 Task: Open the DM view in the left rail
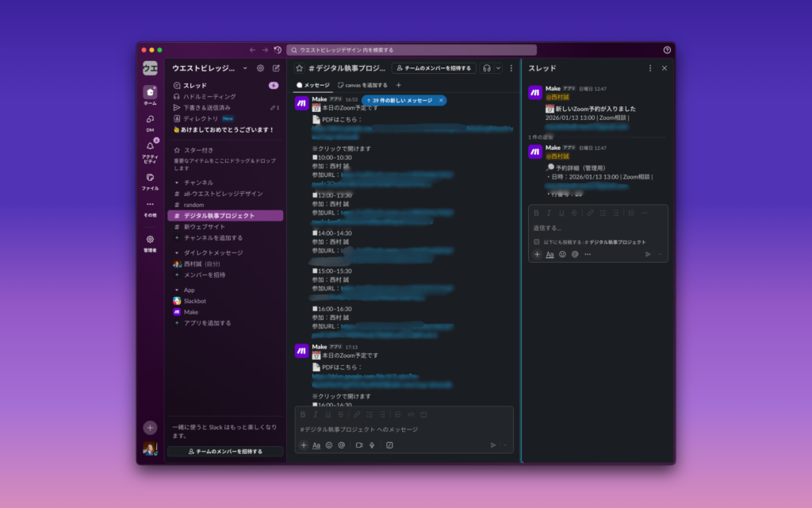150,120
